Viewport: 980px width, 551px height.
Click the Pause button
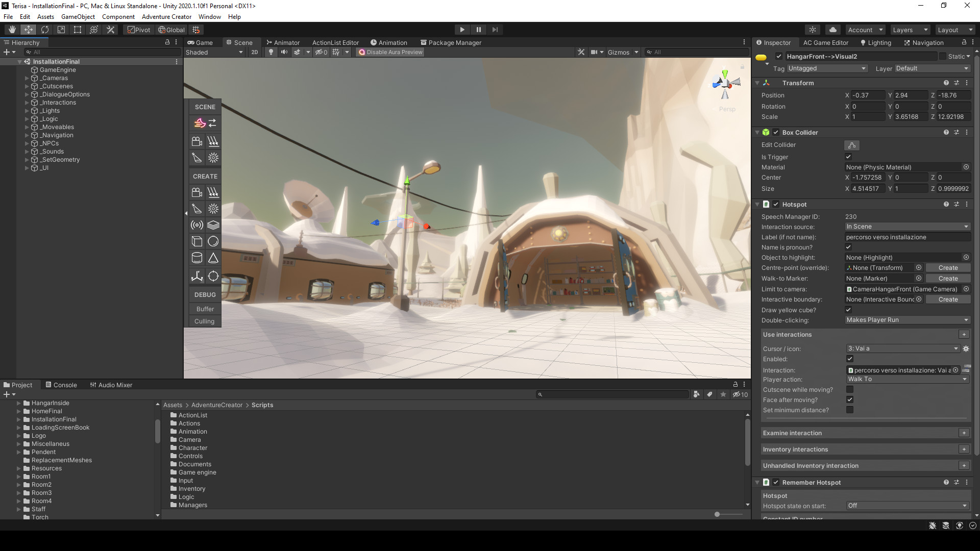coord(478,30)
